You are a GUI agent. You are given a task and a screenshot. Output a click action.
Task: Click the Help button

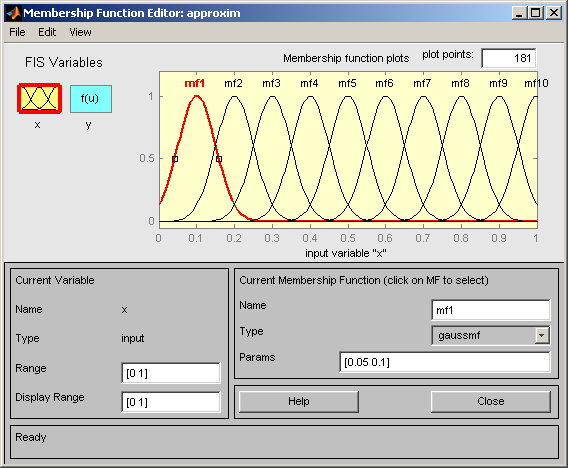point(299,401)
